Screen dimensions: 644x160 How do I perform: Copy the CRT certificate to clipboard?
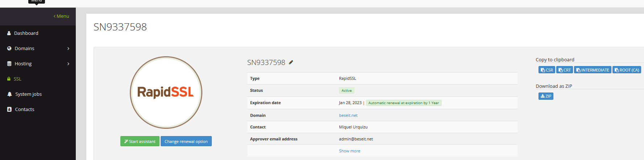(x=565, y=70)
